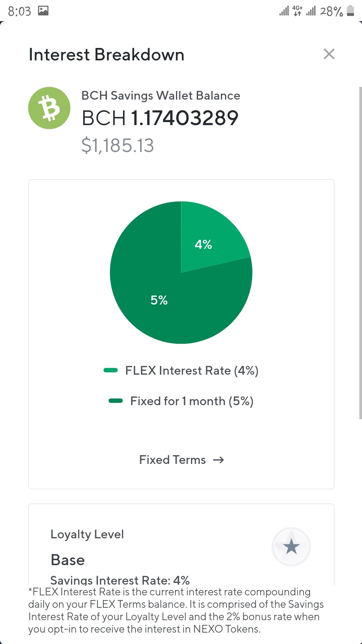Tap the FLEX Interest Rate (4%) label
Image resolution: width=362 pixels, height=644 pixels.
(192, 371)
